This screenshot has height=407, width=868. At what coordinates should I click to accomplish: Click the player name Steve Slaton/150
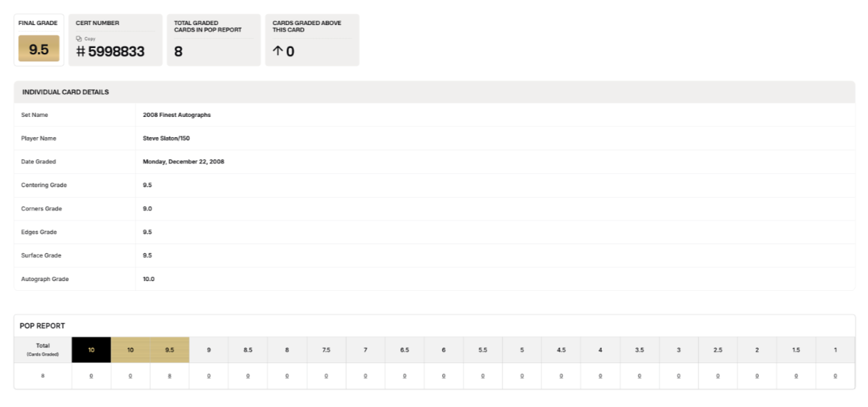click(166, 138)
